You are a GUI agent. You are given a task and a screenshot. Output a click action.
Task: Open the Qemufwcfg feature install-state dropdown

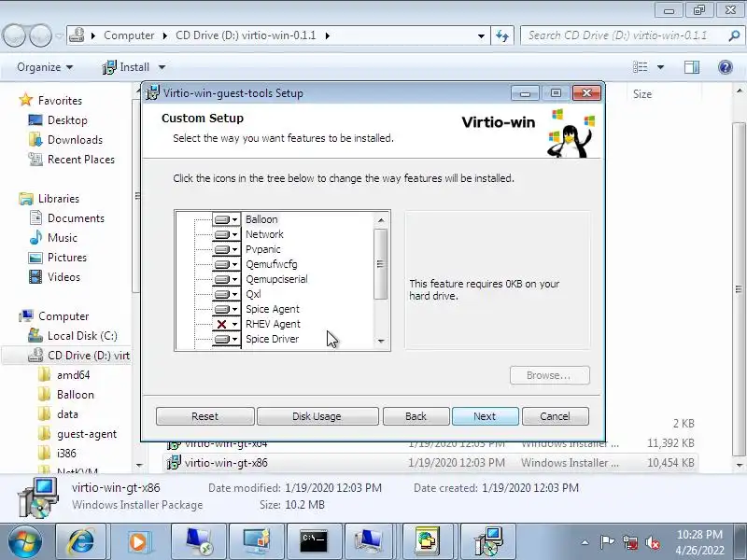226,264
